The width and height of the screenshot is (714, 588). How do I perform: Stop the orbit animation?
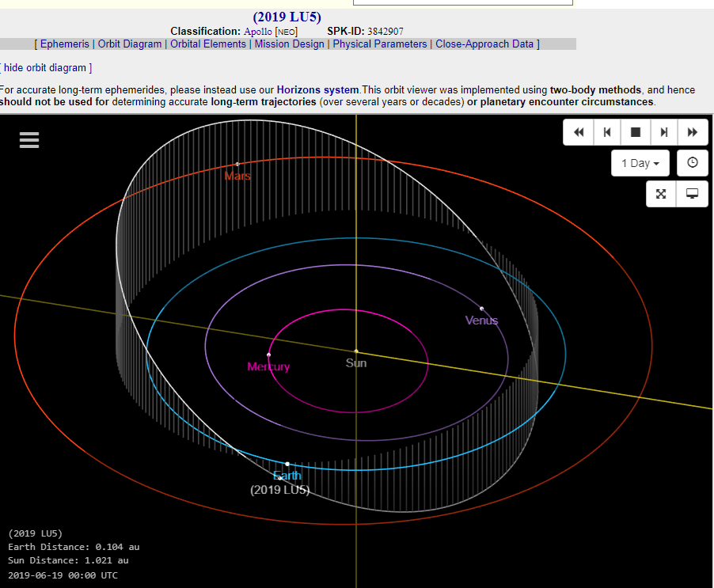point(635,132)
